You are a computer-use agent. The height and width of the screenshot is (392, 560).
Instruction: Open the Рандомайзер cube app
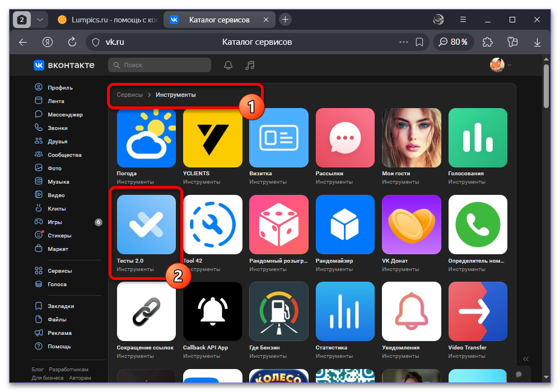tap(345, 225)
